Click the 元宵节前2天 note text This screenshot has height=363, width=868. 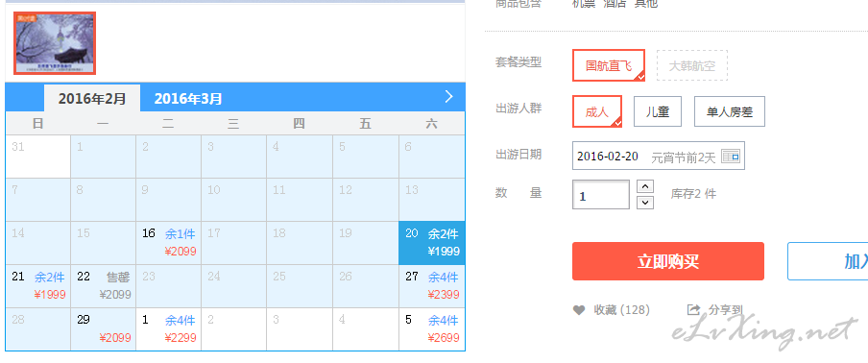684,157
